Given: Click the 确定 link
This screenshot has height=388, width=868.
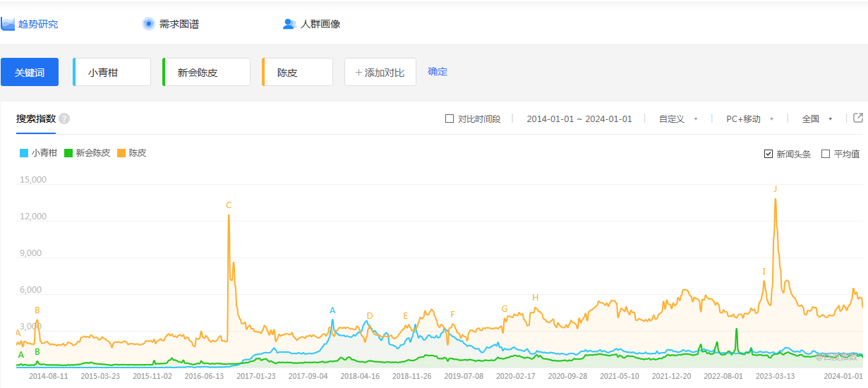Looking at the screenshot, I should [x=438, y=71].
